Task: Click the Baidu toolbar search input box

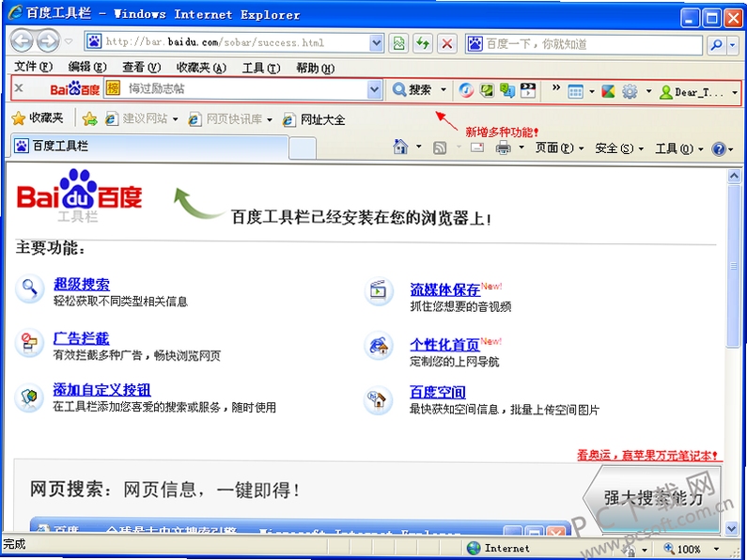Action: [x=245, y=88]
